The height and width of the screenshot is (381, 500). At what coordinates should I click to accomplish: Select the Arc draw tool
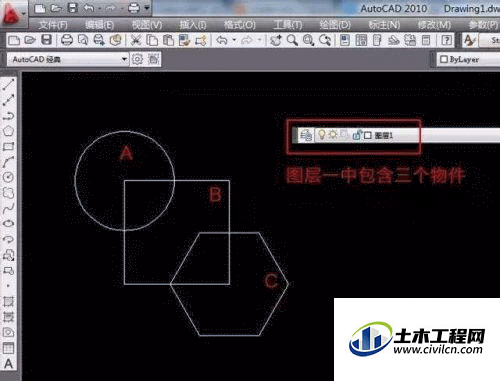(8, 162)
